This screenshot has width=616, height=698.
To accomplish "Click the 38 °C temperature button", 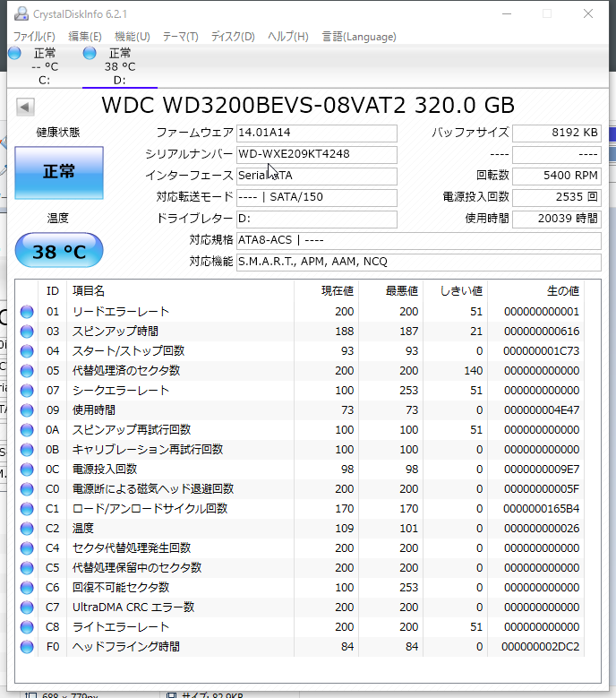I will [x=59, y=251].
